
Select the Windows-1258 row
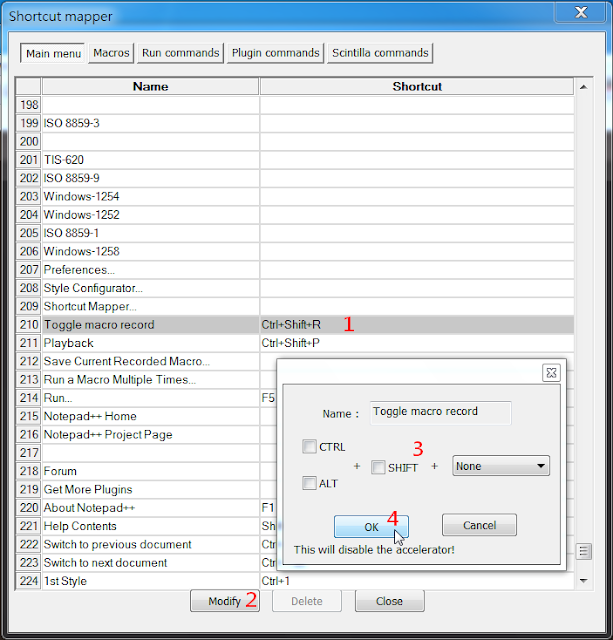(295, 251)
